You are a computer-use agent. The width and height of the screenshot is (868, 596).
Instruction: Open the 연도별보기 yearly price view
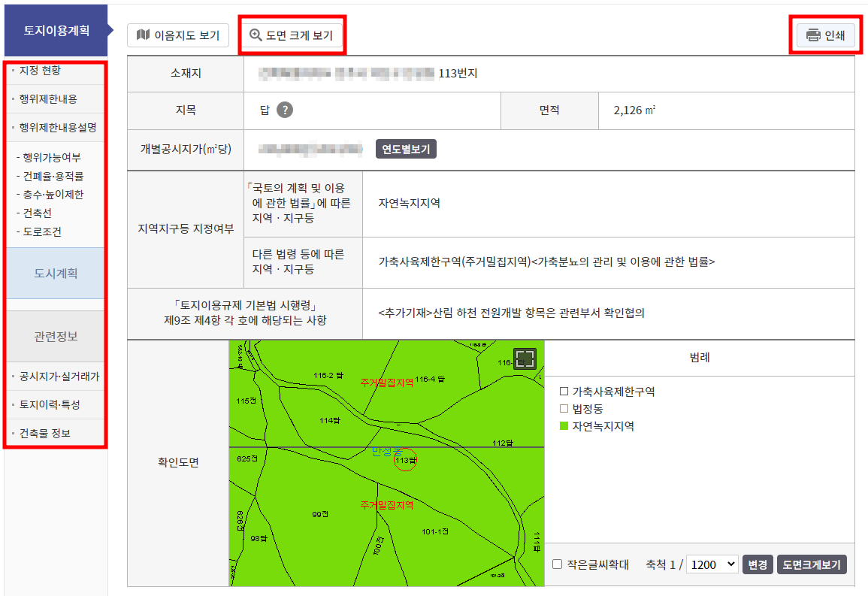(x=407, y=149)
